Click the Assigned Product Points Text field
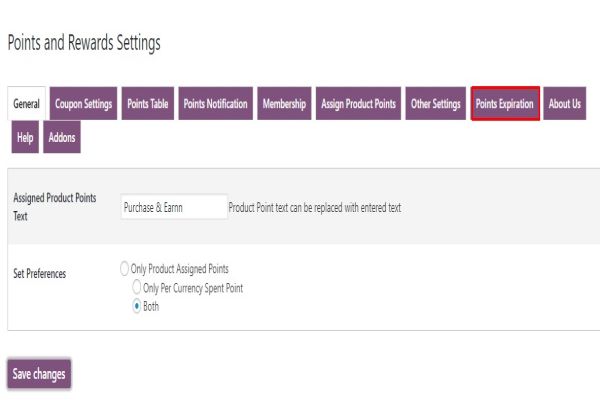Image resolution: width=600 pixels, height=400 pixels. point(173,207)
